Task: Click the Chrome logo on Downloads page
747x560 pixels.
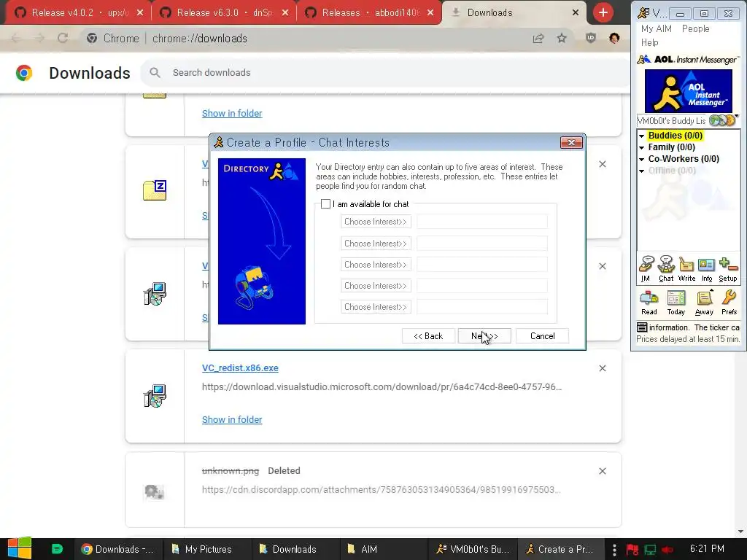Action: (24, 73)
